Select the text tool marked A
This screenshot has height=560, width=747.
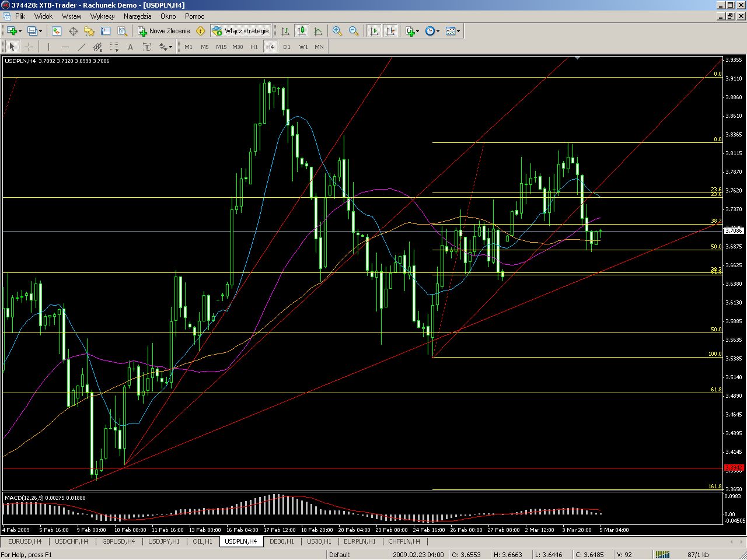[x=130, y=47]
